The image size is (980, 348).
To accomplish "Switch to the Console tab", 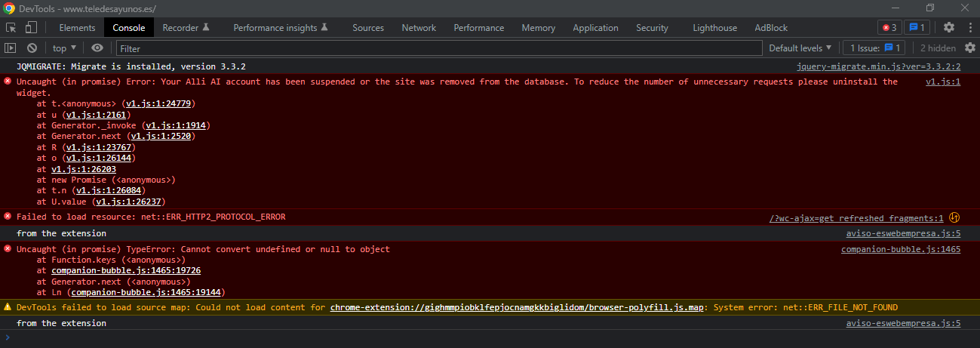I will tap(129, 28).
